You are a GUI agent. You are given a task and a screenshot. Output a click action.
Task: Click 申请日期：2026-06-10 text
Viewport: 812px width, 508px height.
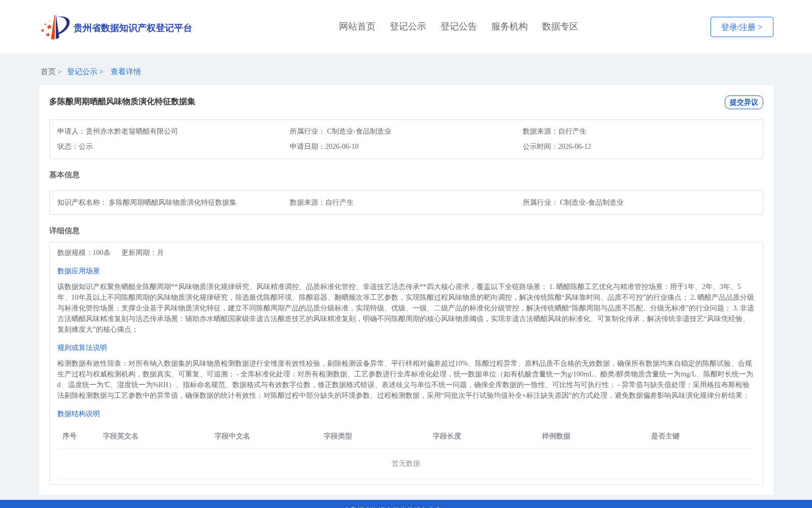pos(324,146)
